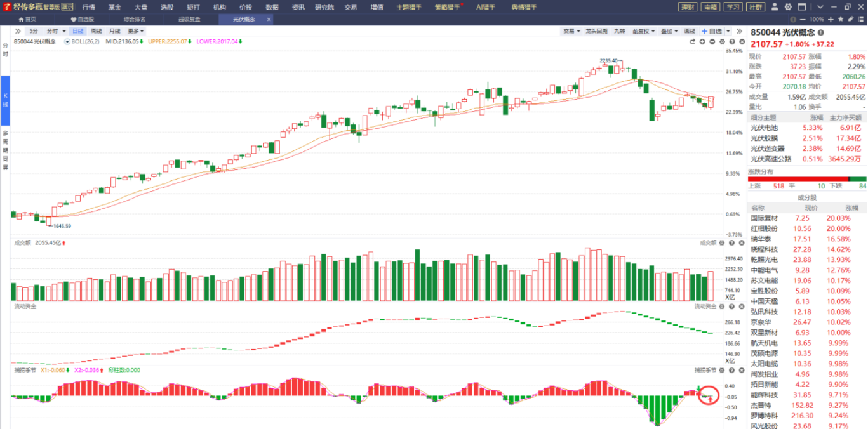Click info icon beside 850044 光伏概念 title

pos(821,32)
